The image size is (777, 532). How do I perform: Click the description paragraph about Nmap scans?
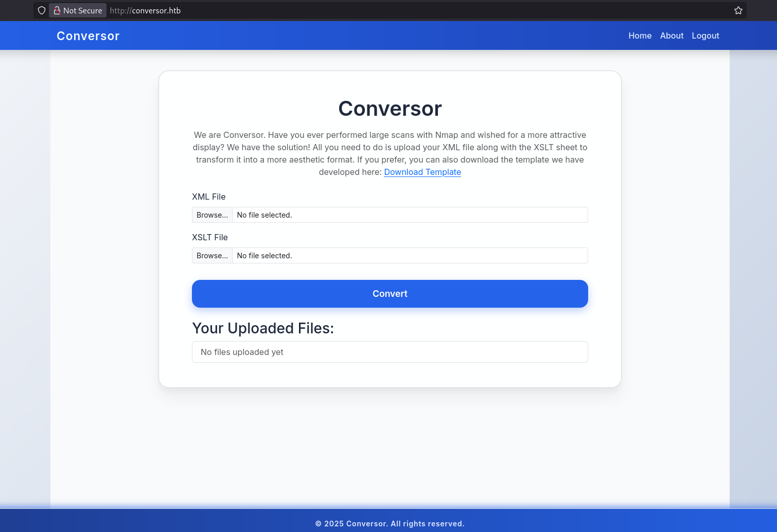click(390, 153)
